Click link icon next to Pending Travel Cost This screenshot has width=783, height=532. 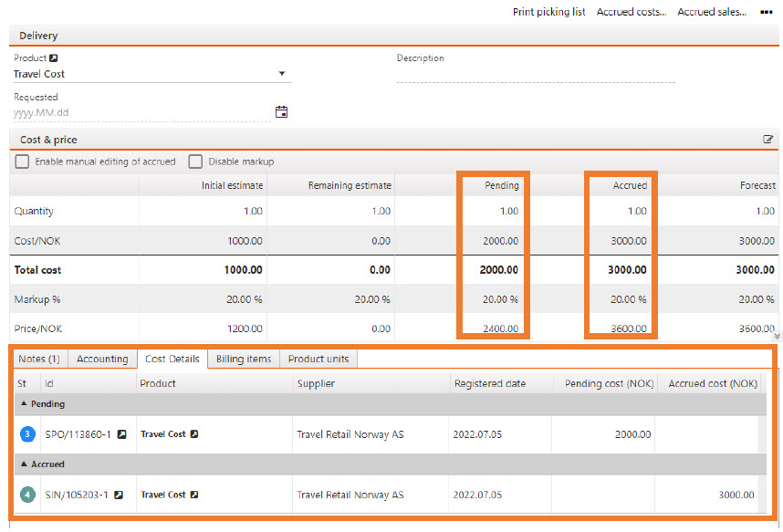click(194, 434)
